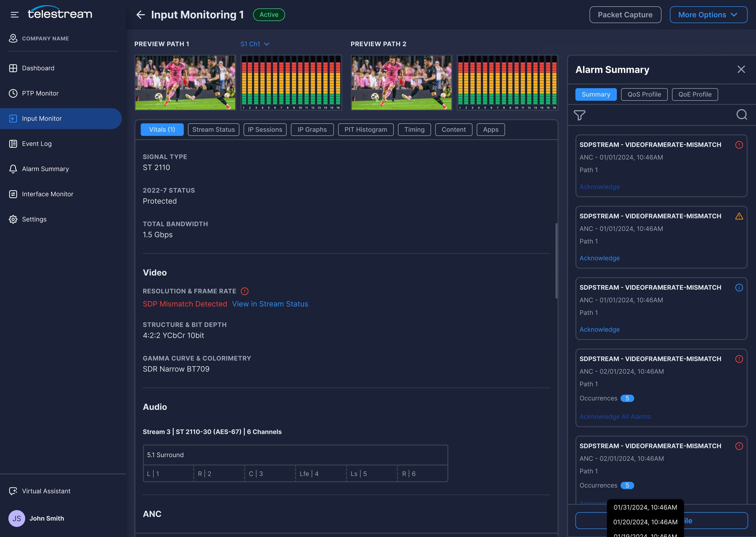Click the Company Name user icon
Image resolution: width=756 pixels, height=537 pixels.
pyautogui.click(x=13, y=38)
